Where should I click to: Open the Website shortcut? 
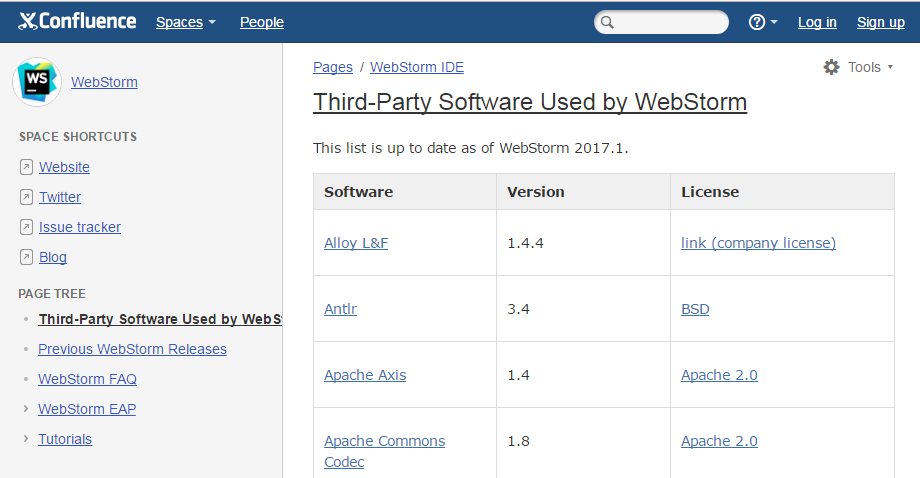coord(65,167)
